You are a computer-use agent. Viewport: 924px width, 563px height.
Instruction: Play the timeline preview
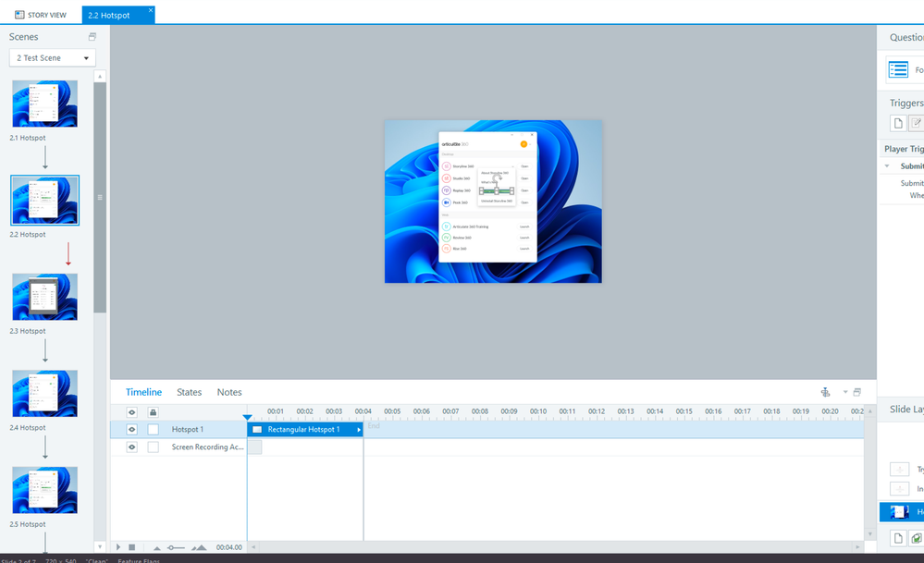(117, 547)
